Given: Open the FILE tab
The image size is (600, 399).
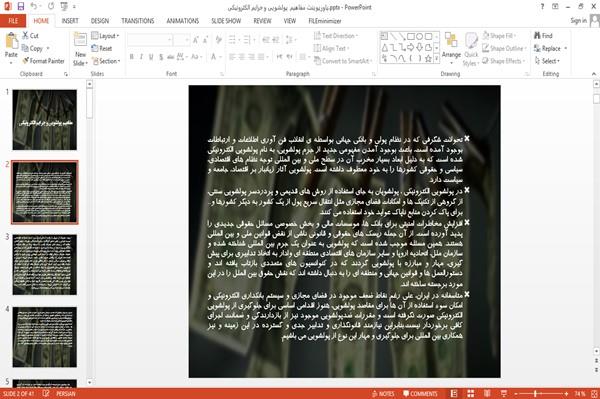Looking at the screenshot, I should [x=13, y=21].
